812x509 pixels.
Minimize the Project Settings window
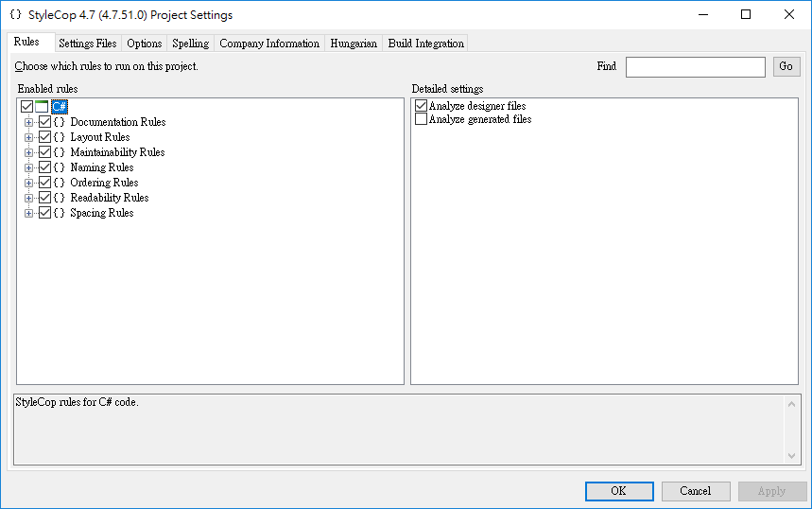[702, 14]
